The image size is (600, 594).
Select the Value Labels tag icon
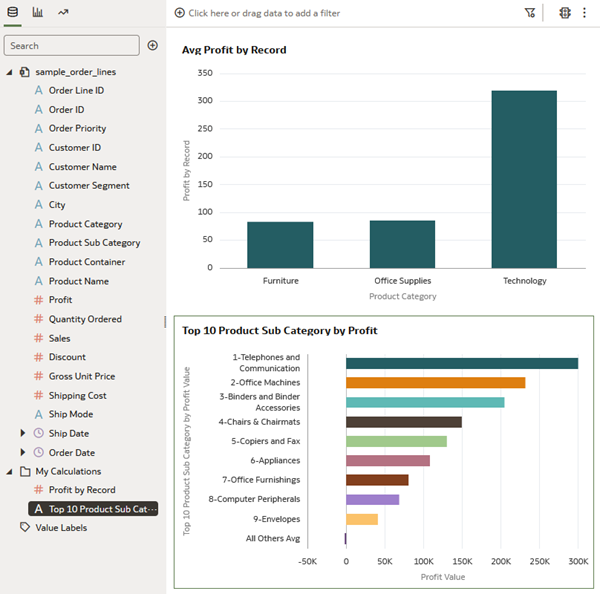(x=25, y=527)
